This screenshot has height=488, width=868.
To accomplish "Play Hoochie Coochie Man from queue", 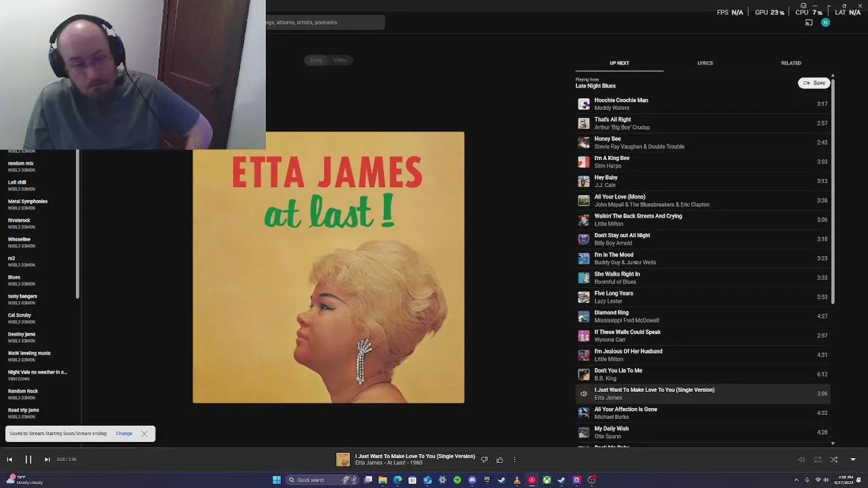I will click(703, 104).
